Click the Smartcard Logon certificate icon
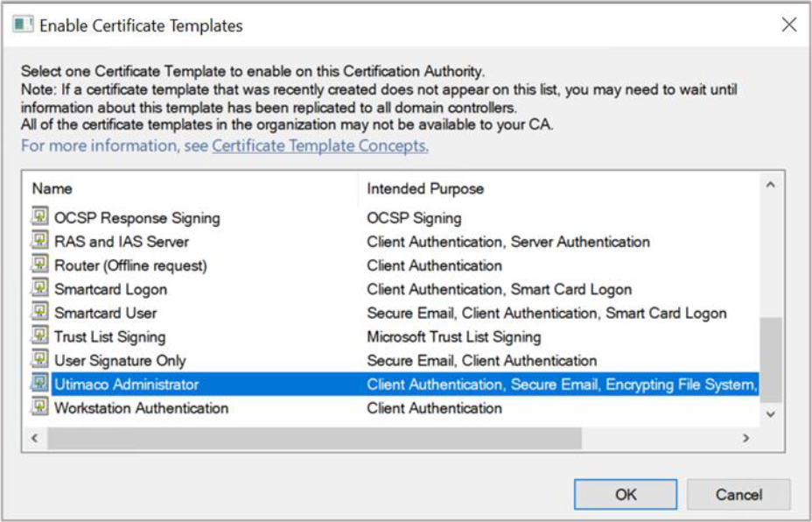The image size is (812, 522). (40, 289)
